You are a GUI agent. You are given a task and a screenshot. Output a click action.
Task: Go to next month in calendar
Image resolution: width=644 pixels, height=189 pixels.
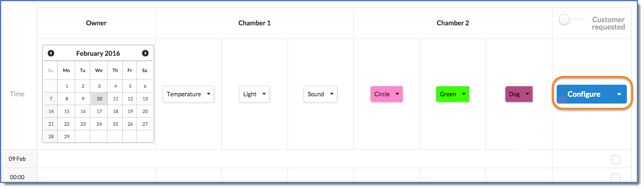click(x=145, y=53)
